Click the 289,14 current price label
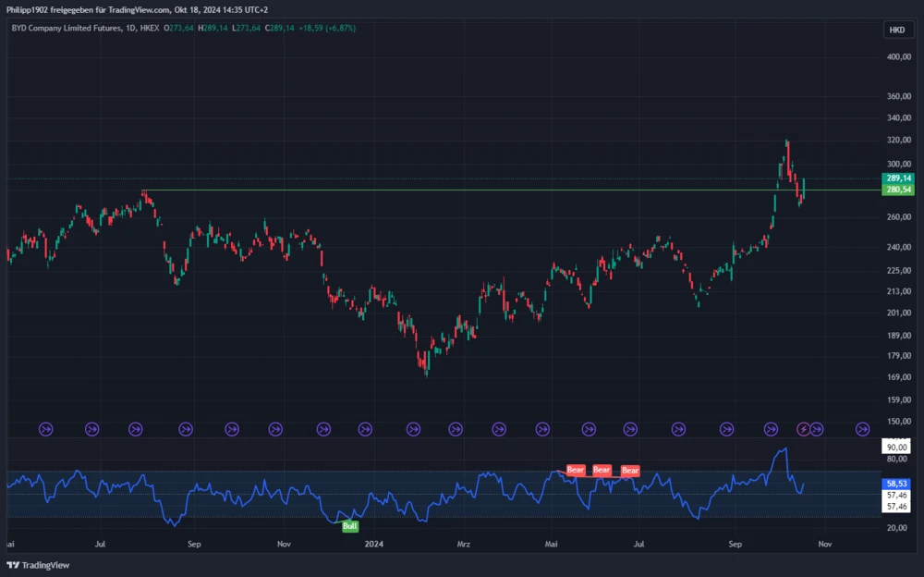The height and width of the screenshot is (577, 924). coord(899,178)
